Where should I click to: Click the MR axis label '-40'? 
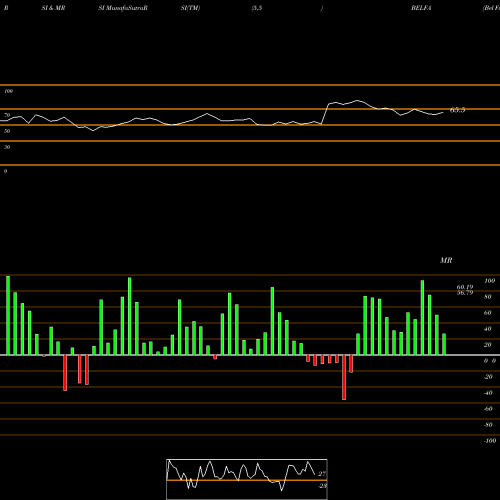[x=488, y=393]
